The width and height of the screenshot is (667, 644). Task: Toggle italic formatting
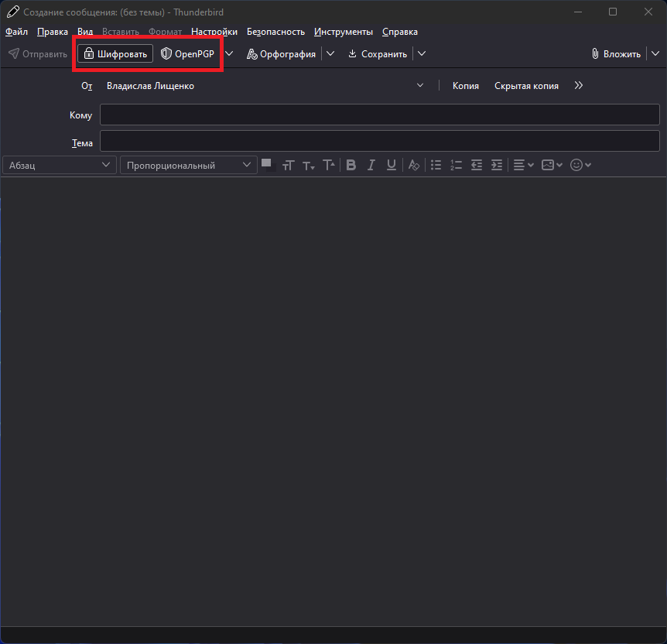[371, 165]
